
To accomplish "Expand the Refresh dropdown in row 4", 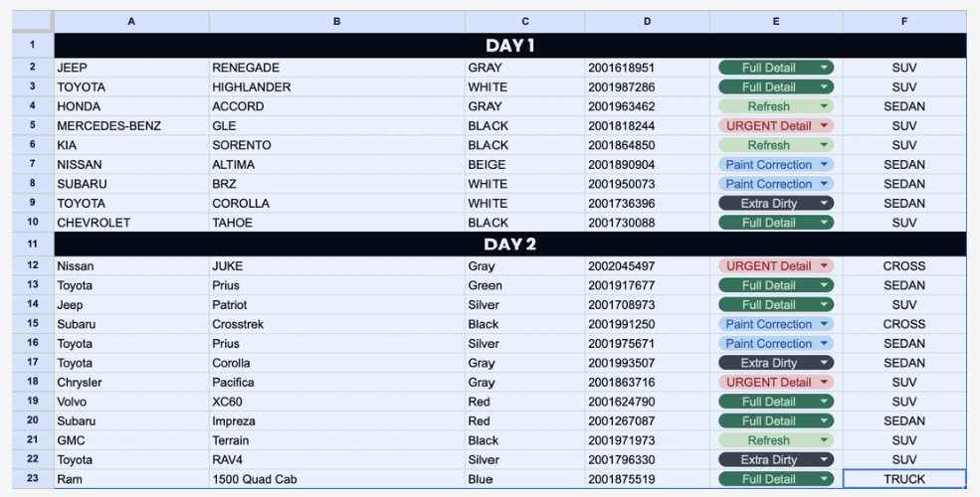I will tap(825, 106).
